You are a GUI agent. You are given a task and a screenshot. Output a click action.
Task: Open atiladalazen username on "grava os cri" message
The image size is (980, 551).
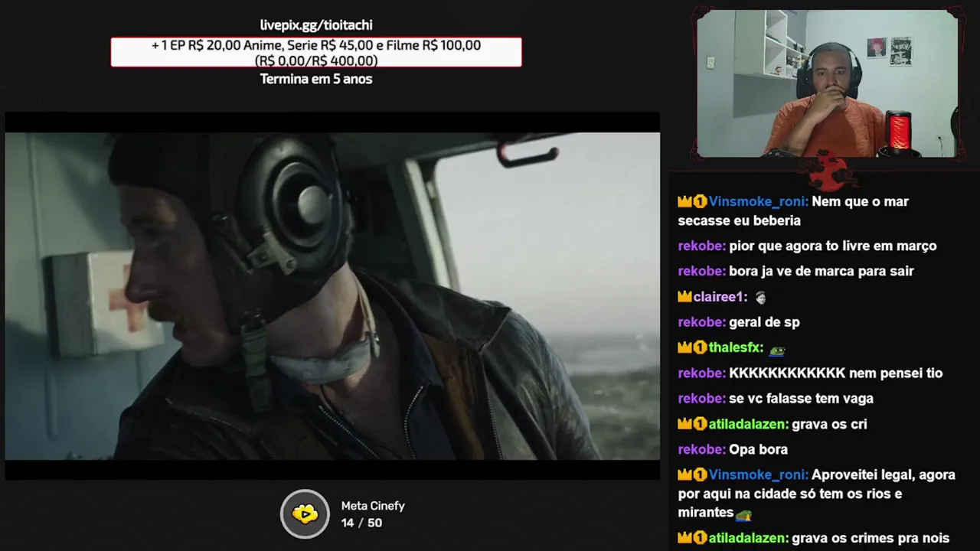749,424
